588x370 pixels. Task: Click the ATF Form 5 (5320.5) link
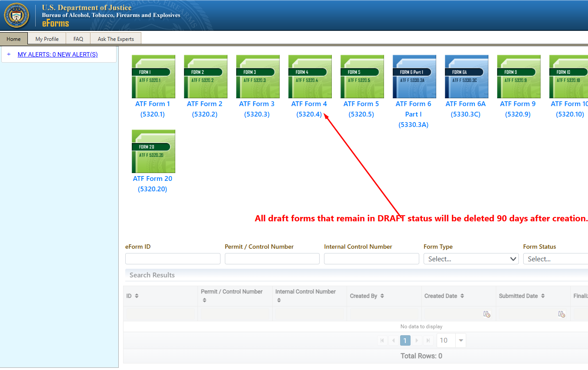pyautogui.click(x=361, y=109)
